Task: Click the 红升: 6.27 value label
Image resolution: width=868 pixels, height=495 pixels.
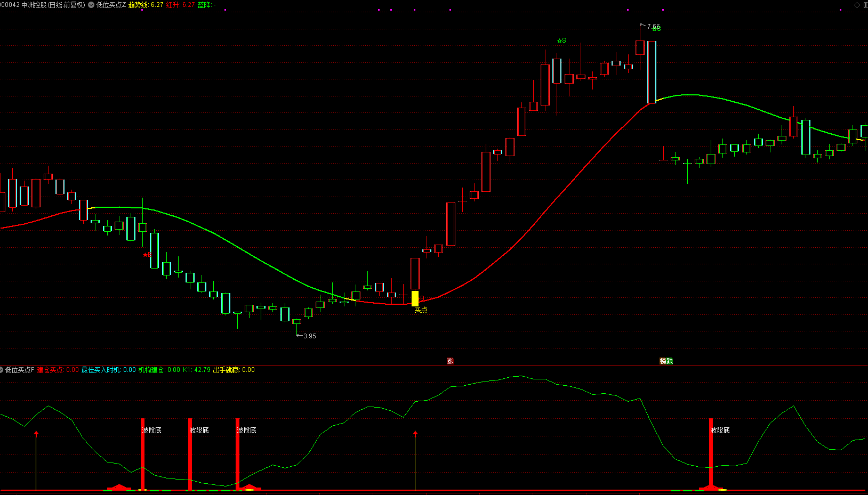Action: tap(180, 5)
